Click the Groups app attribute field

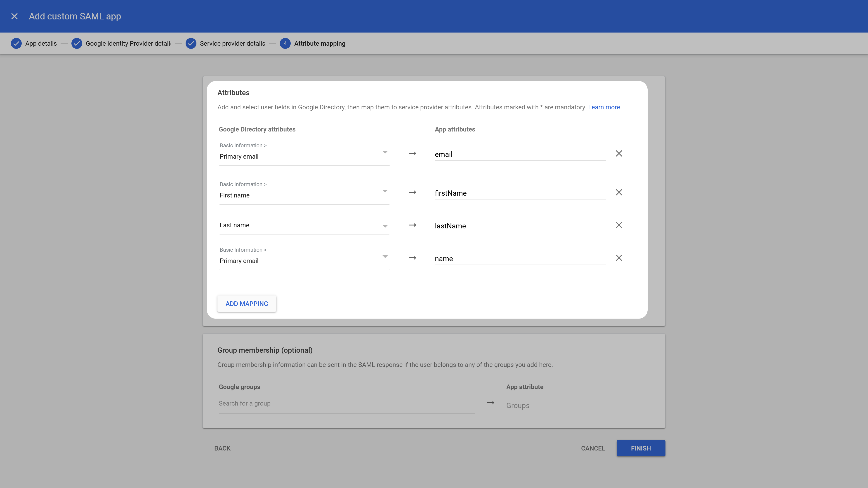pos(578,406)
